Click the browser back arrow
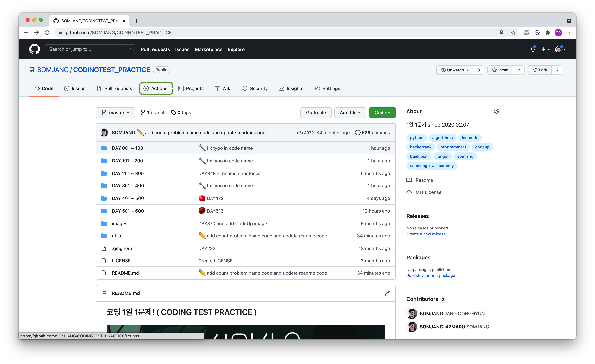This screenshot has width=595, height=364. (26, 33)
